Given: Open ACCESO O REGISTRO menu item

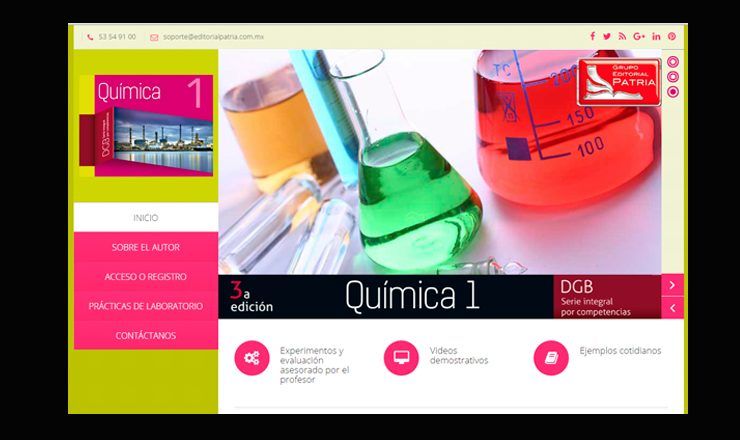Looking at the screenshot, I should pos(146,277).
